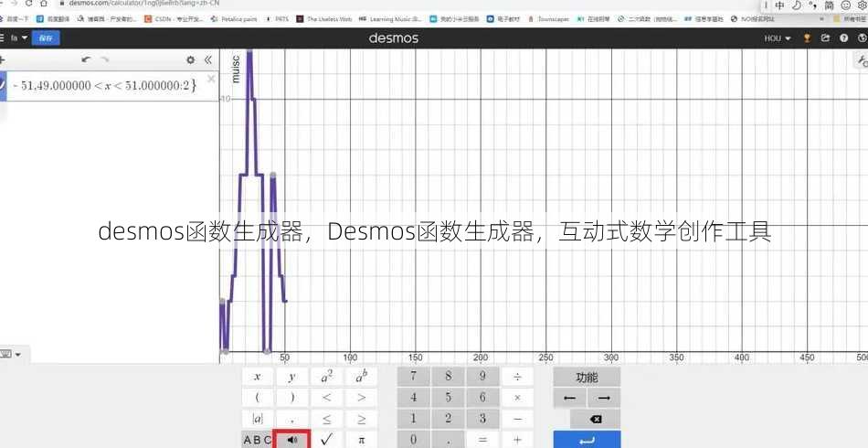The width and height of the screenshot is (868, 448).
Task: Move cursor left with arrow key
Action: (569, 398)
